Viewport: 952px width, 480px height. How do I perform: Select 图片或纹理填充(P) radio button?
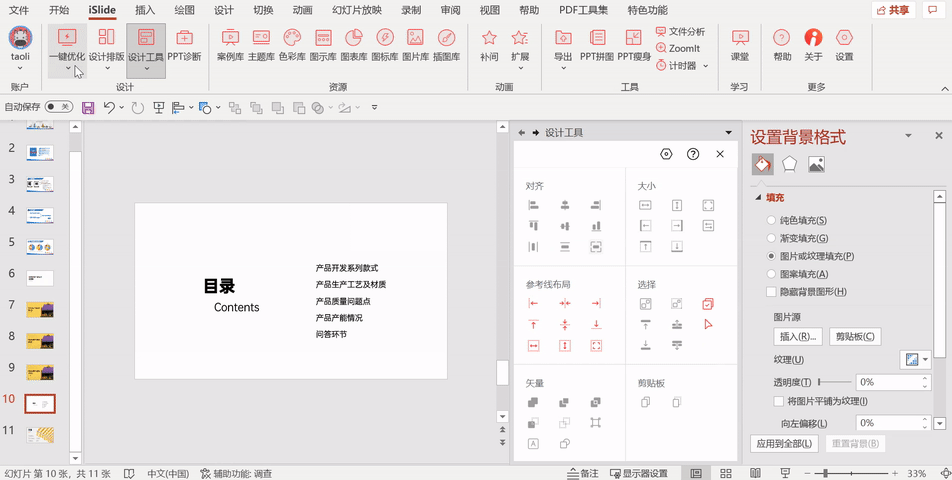[x=772, y=256]
